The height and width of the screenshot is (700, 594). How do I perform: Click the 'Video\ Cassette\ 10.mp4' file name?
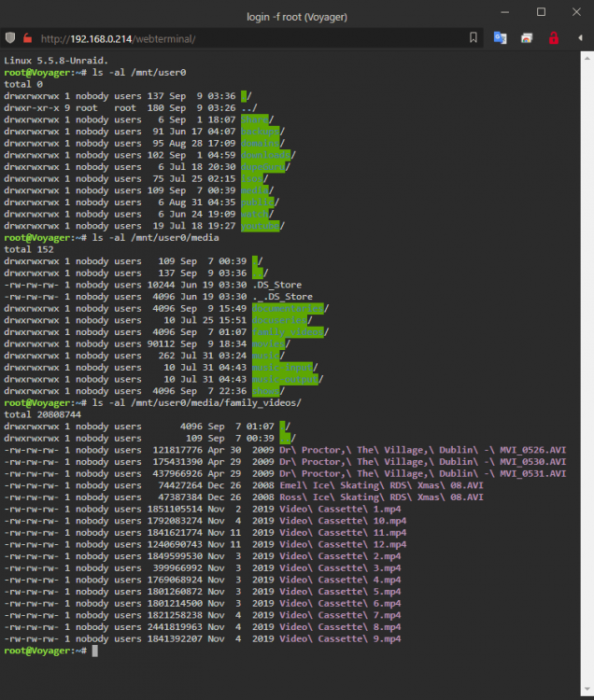(x=343, y=521)
